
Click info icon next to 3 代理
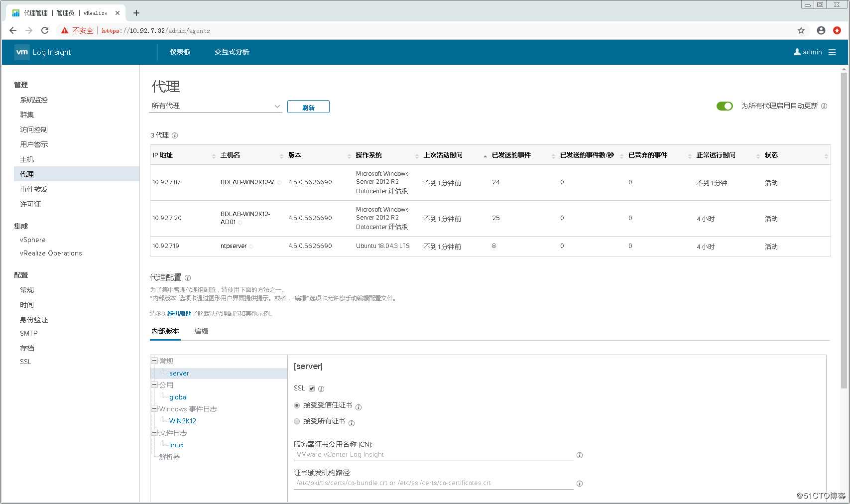click(x=175, y=135)
